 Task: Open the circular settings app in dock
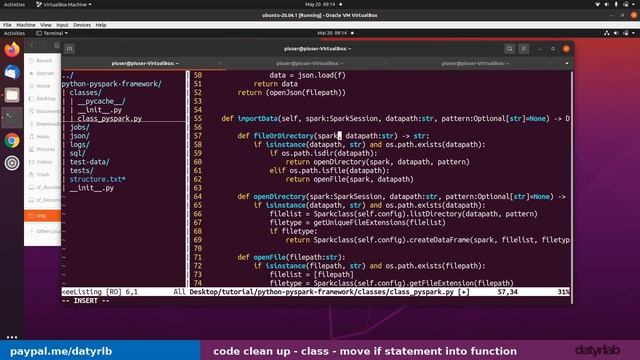coord(12,163)
